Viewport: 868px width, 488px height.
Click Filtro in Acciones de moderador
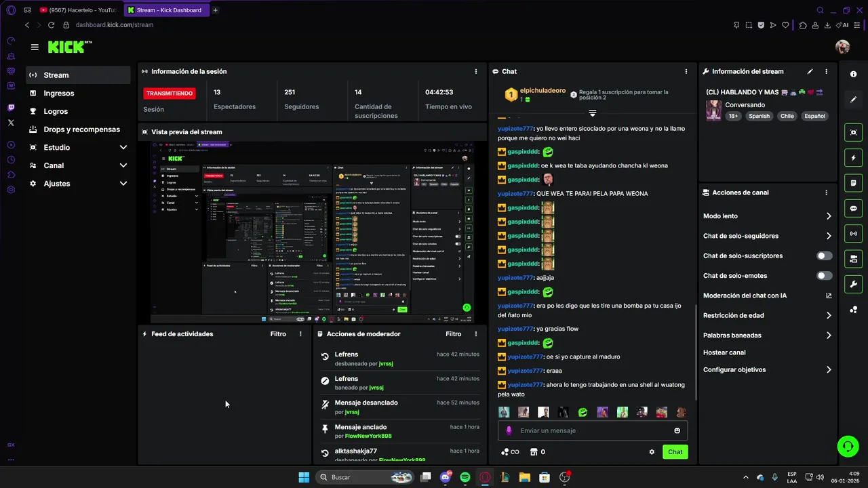454,334
